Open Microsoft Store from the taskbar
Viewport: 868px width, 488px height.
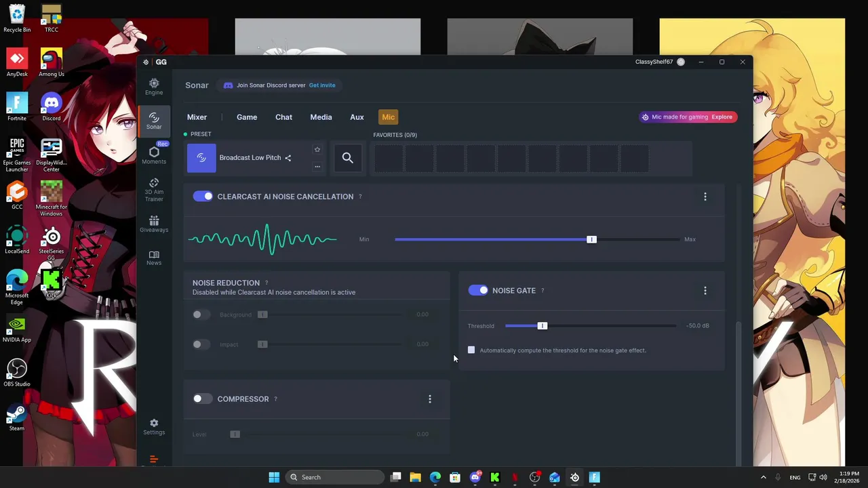[x=455, y=477]
